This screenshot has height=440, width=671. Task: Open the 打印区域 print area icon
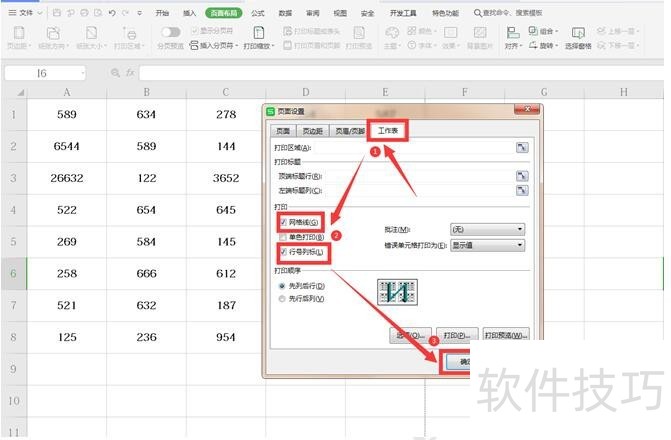tap(129, 33)
